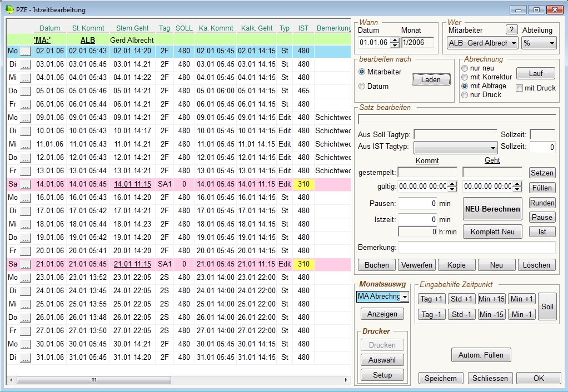Click the help question mark button

(x=511, y=30)
